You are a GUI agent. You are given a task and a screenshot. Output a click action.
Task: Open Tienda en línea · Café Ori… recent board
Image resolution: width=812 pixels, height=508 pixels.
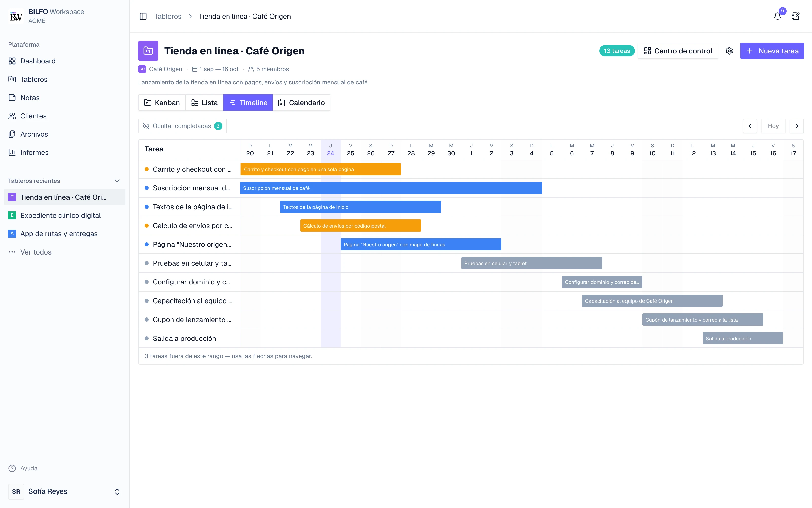pos(64,197)
